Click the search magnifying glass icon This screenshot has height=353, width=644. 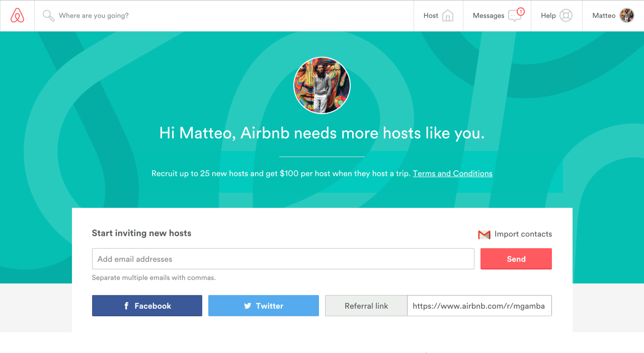point(48,16)
